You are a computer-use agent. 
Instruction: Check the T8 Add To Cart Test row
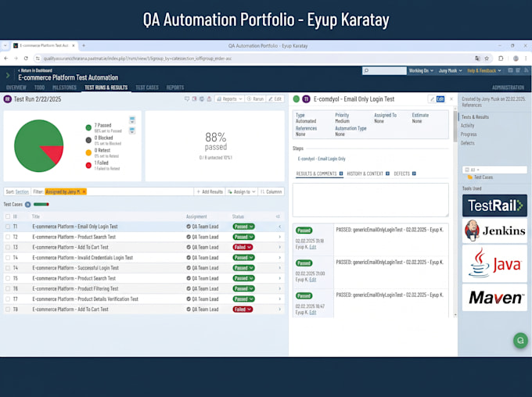8,309
